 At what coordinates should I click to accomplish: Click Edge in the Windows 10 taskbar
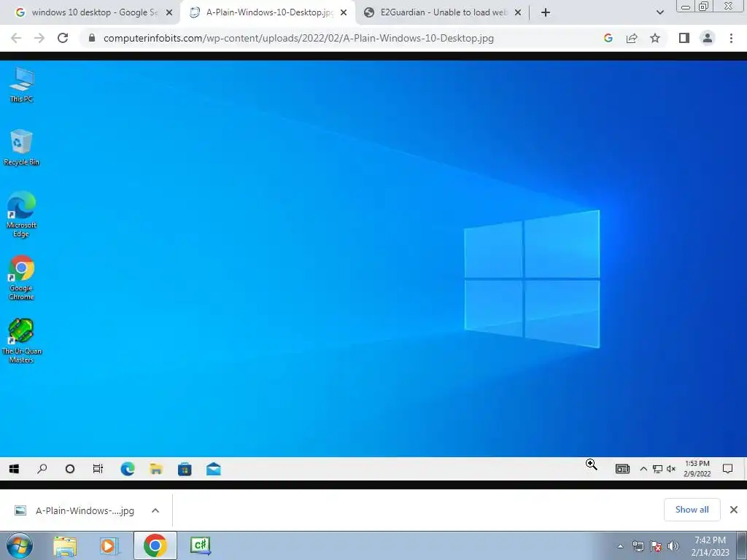coord(128,469)
